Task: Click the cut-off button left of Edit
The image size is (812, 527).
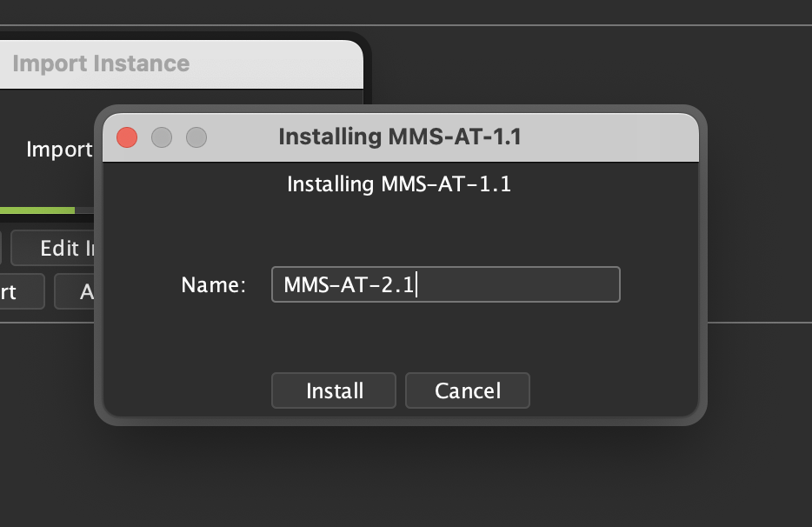Action: click(x=0, y=249)
